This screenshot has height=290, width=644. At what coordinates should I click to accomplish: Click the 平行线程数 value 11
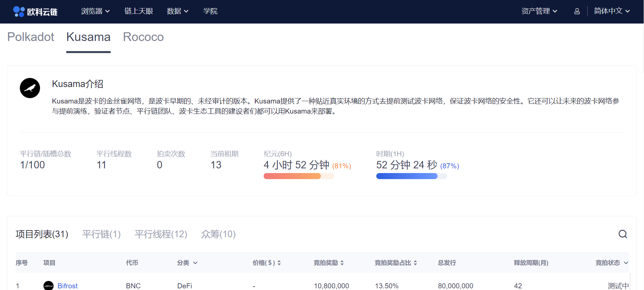click(x=102, y=165)
